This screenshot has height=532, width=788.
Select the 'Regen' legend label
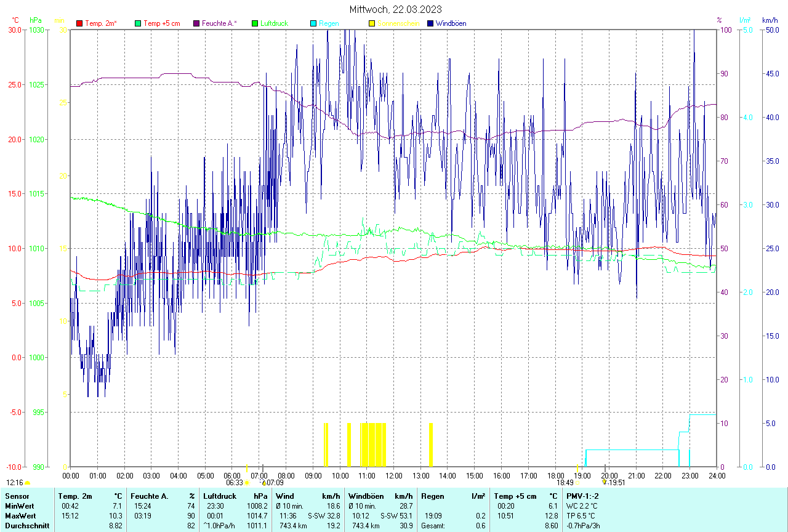click(329, 23)
